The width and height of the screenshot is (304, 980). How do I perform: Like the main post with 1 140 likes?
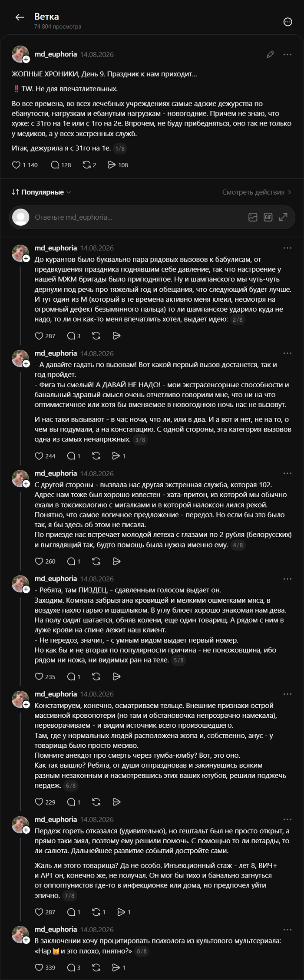tap(25, 165)
